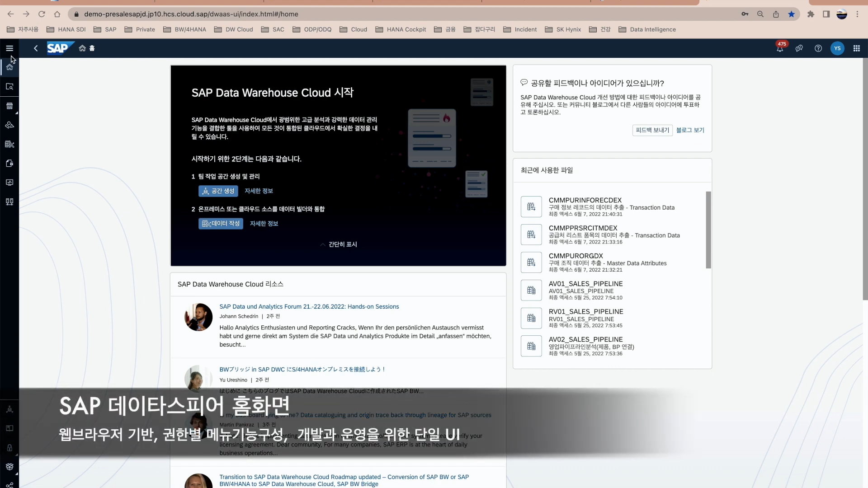Open the DW Cloud bookmark folder
868x488 pixels.
click(234, 29)
